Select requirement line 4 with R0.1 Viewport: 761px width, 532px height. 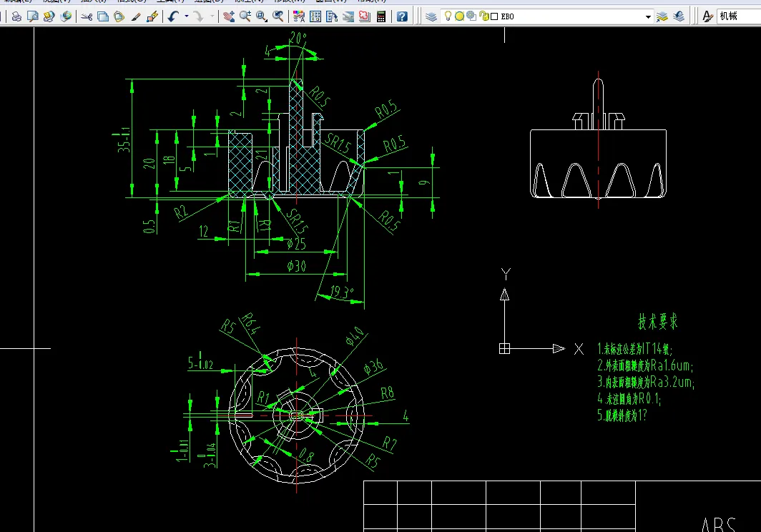(x=629, y=398)
